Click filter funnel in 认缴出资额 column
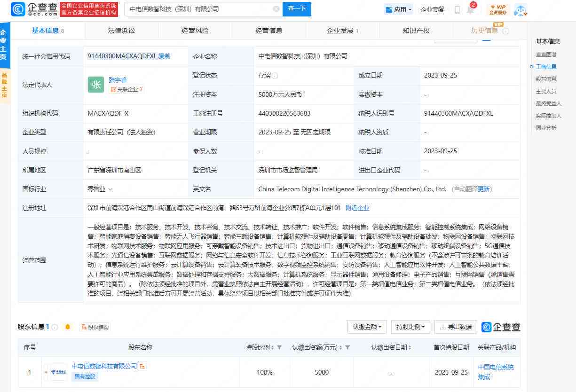Viewport: 576px width, 392px height. pyautogui.click(x=347, y=347)
